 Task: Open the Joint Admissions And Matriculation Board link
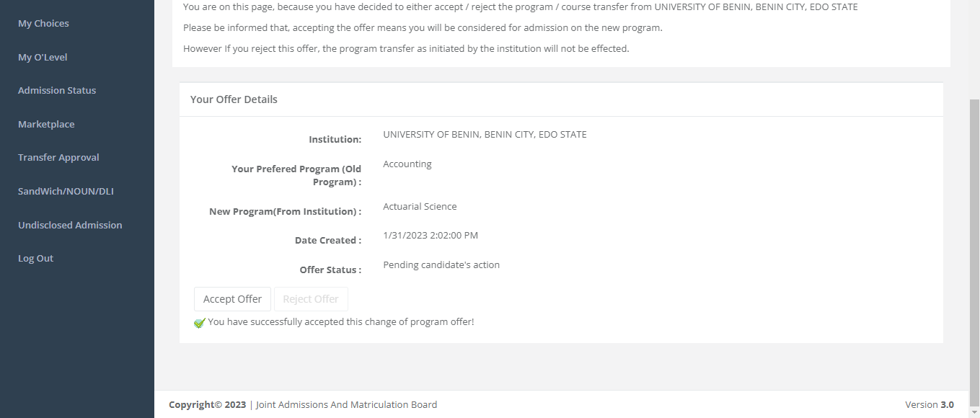click(346, 404)
